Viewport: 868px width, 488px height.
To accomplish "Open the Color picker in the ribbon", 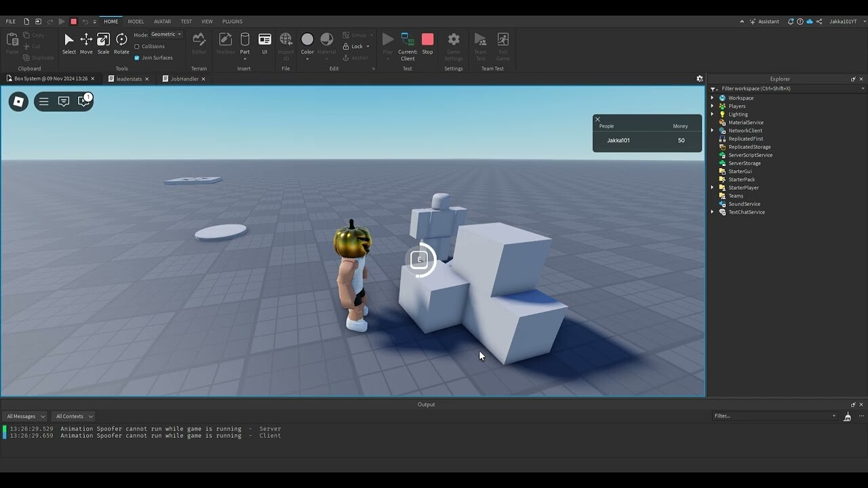I will point(307,39).
